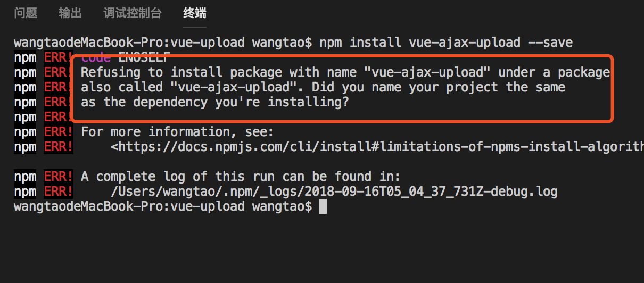This screenshot has height=283, width=644.
Task: Switch to the 问题 tab
Action: [26, 14]
